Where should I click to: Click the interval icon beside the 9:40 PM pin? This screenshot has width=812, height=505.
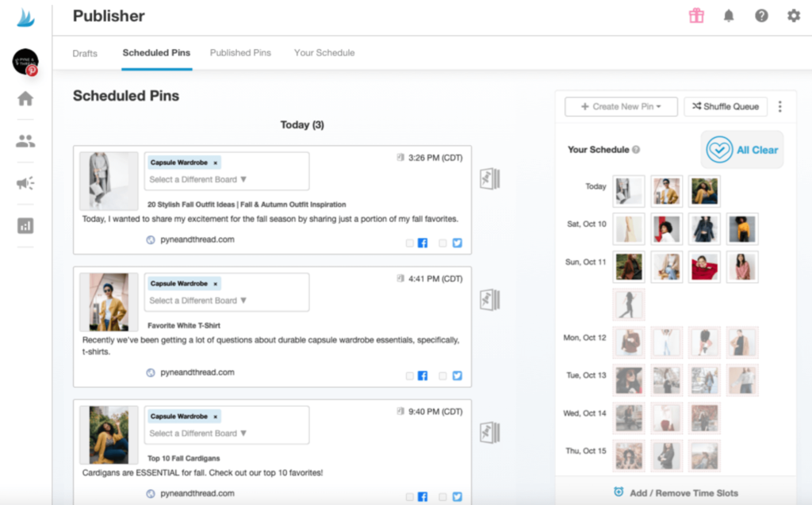(490, 433)
